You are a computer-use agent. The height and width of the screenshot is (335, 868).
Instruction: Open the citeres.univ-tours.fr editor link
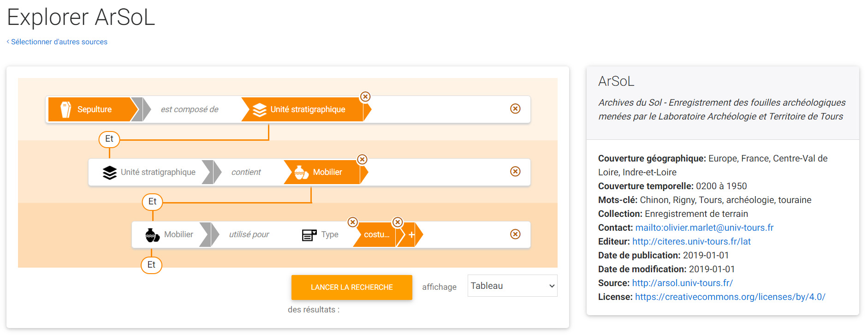[x=691, y=241]
